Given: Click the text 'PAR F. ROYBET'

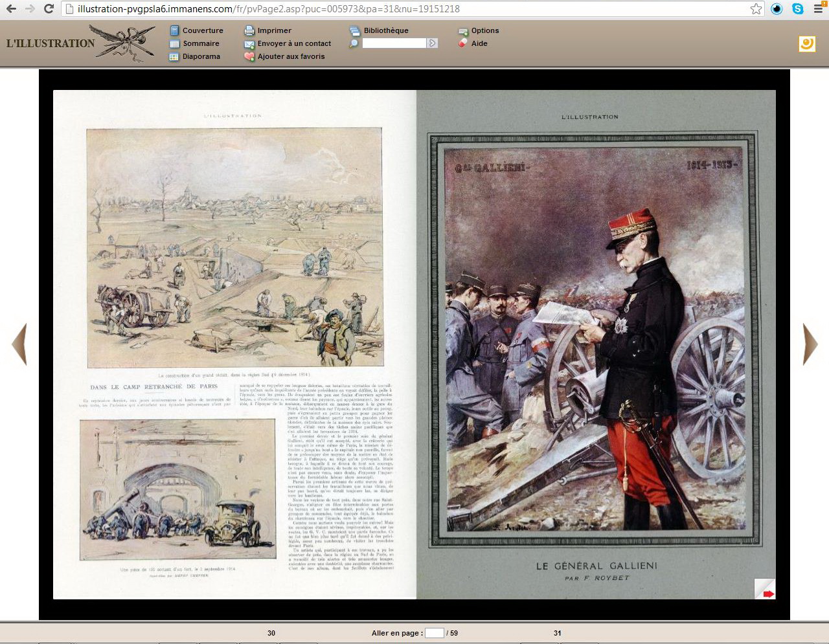Looking at the screenshot, I should (x=597, y=578).
